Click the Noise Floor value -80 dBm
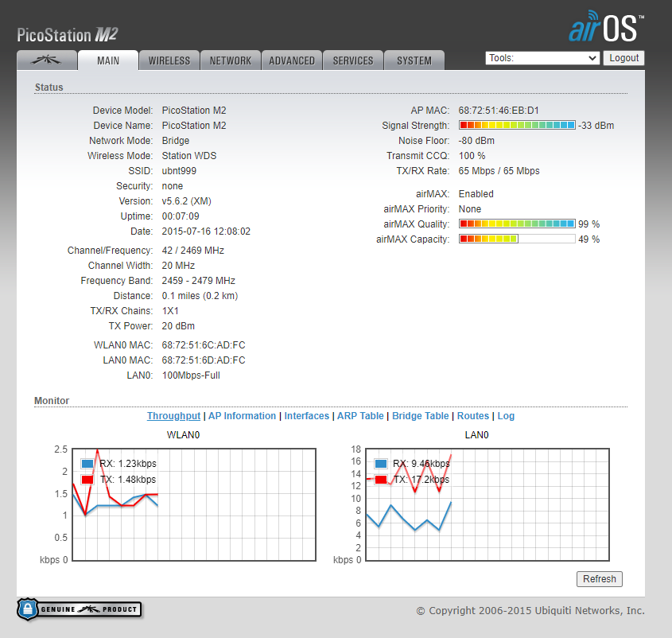Screen dimensions: 672x638 click(x=476, y=141)
